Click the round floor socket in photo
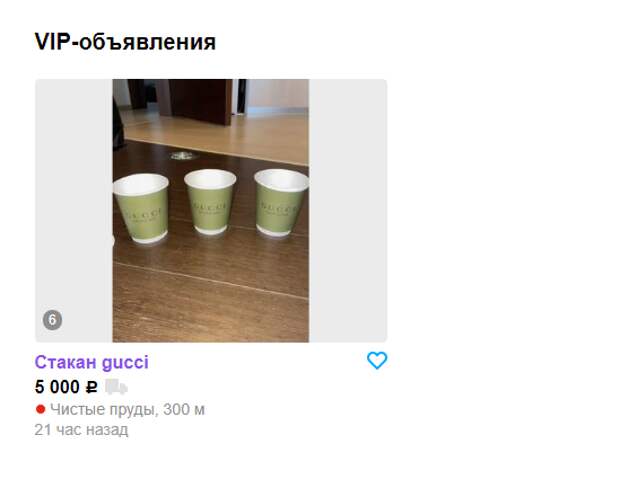 [x=184, y=156]
